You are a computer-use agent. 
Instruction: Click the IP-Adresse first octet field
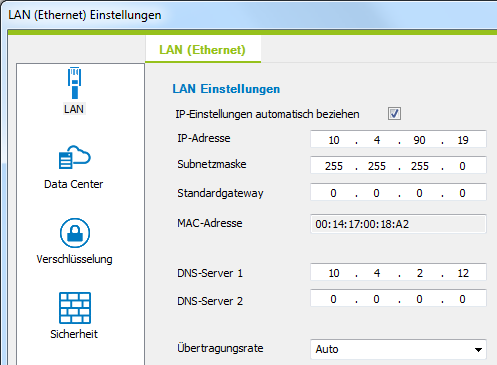(334, 140)
